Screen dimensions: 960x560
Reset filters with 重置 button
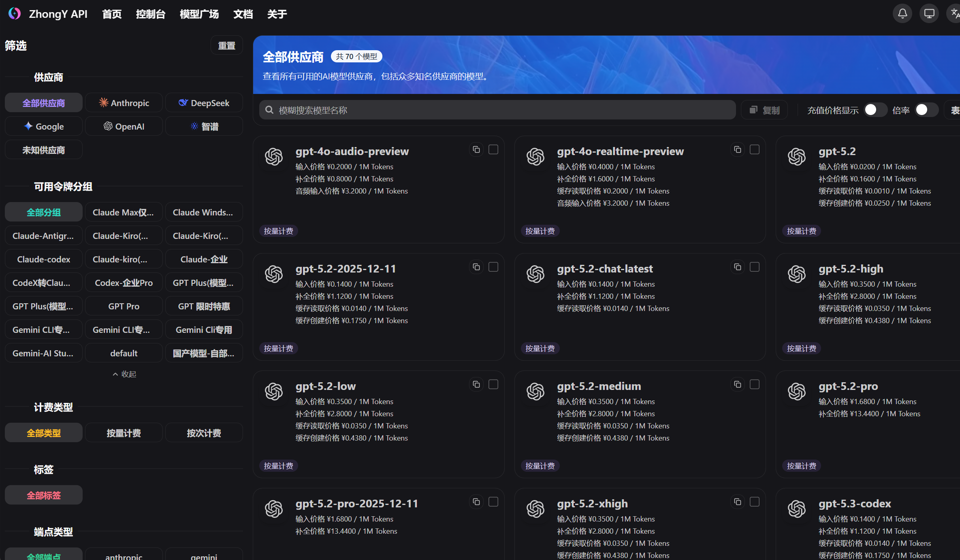pos(227,45)
